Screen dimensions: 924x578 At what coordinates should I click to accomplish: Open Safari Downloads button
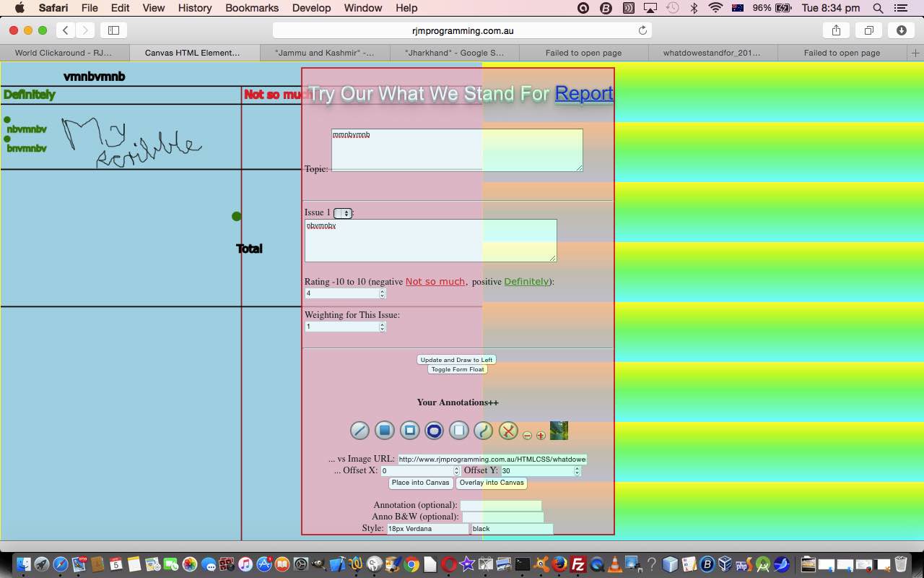click(902, 30)
